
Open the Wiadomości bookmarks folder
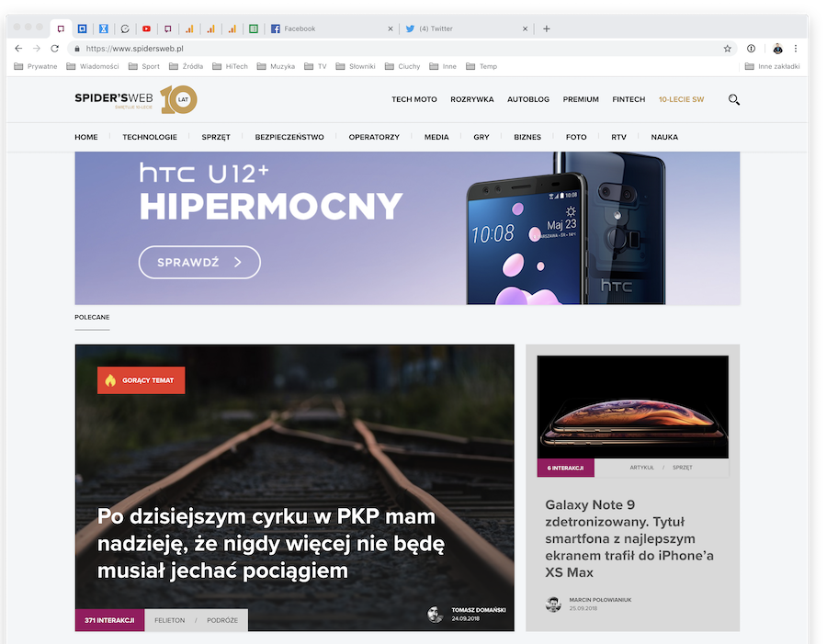coord(93,66)
